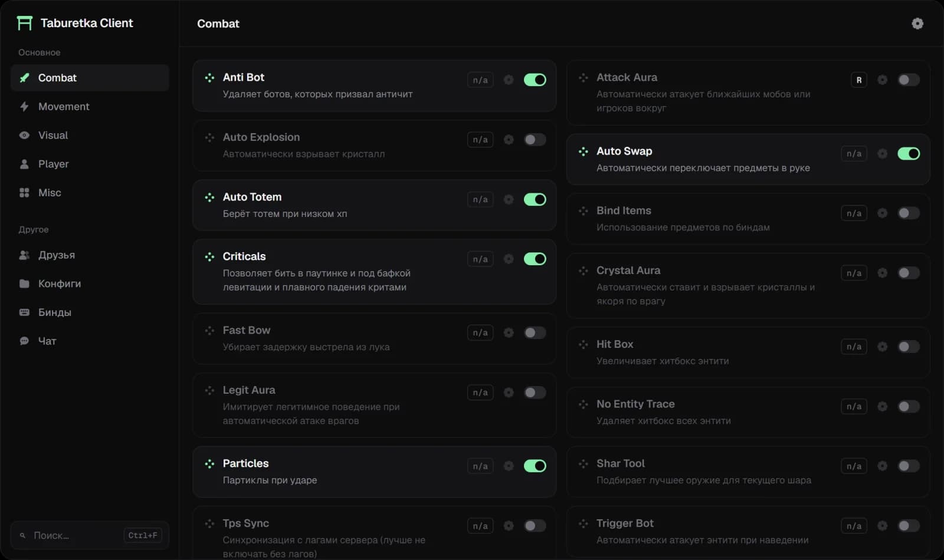
Task: Open settings gear in top-right header
Action: pyautogui.click(x=917, y=24)
